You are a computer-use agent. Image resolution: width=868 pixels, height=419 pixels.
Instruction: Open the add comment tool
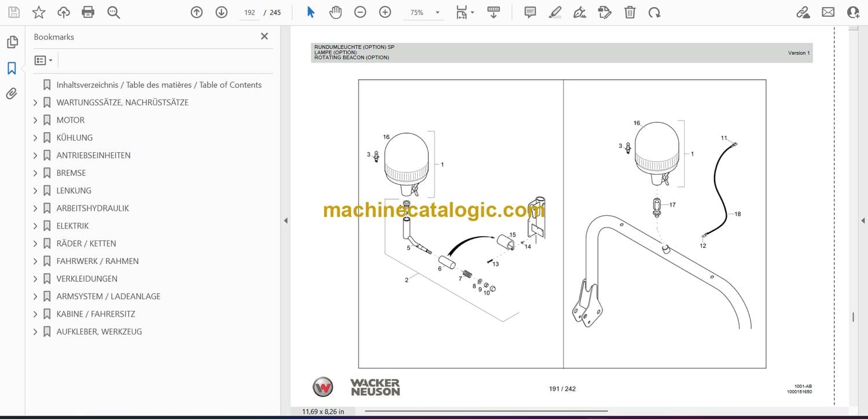pos(529,12)
